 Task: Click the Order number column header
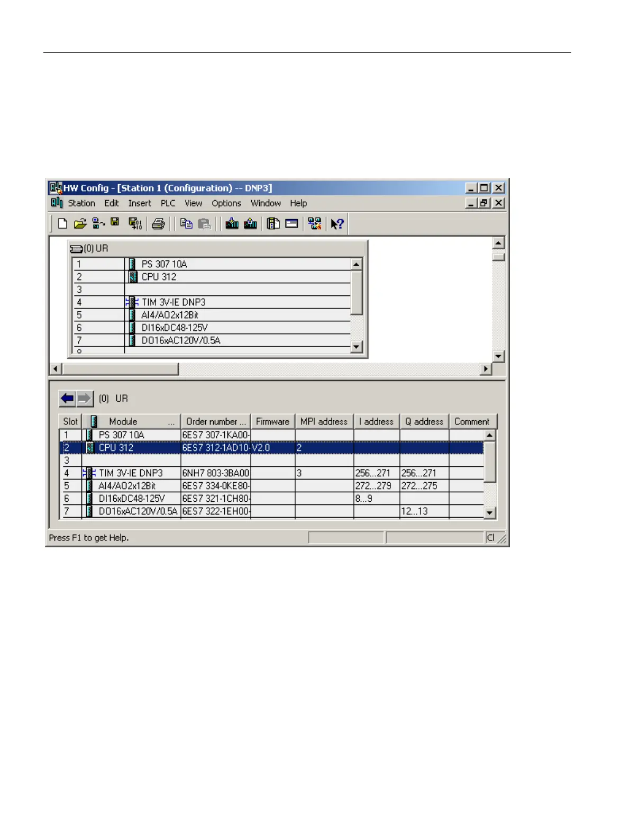click(216, 421)
